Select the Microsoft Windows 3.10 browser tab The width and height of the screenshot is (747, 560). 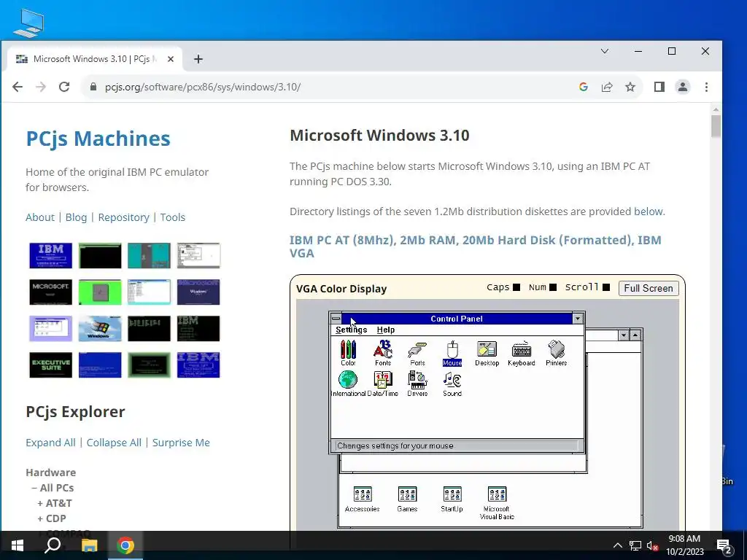pos(94,59)
